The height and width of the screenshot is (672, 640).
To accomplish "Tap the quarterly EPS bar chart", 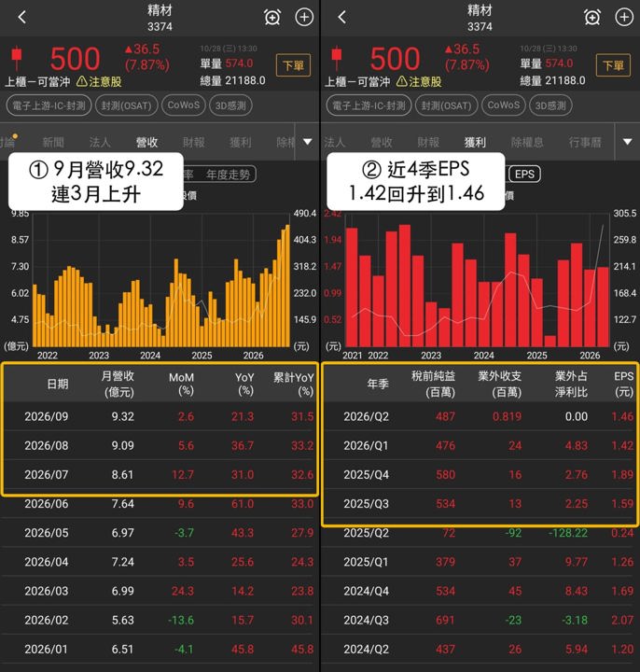I will pyautogui.click(x=478, y=281).
